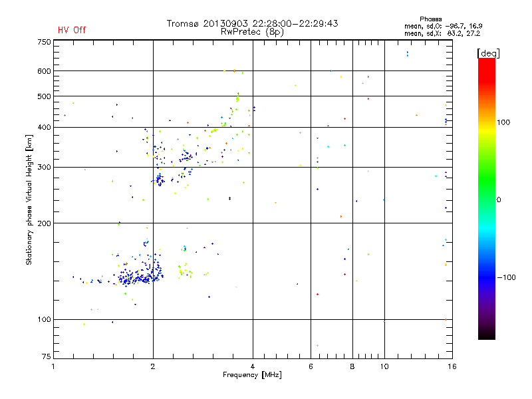Click the '16' x-axis tick label
Screen dimensions: 532x399
(x=452, y=366)
